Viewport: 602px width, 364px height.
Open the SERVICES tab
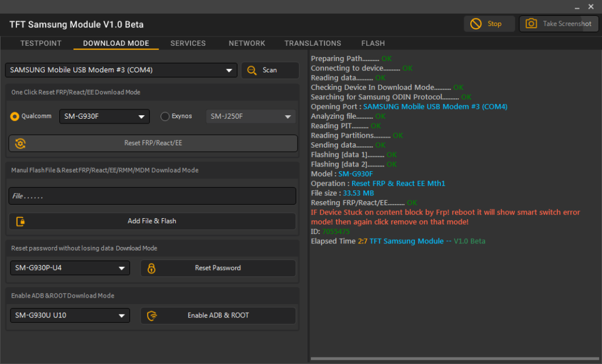pos(188,44)
